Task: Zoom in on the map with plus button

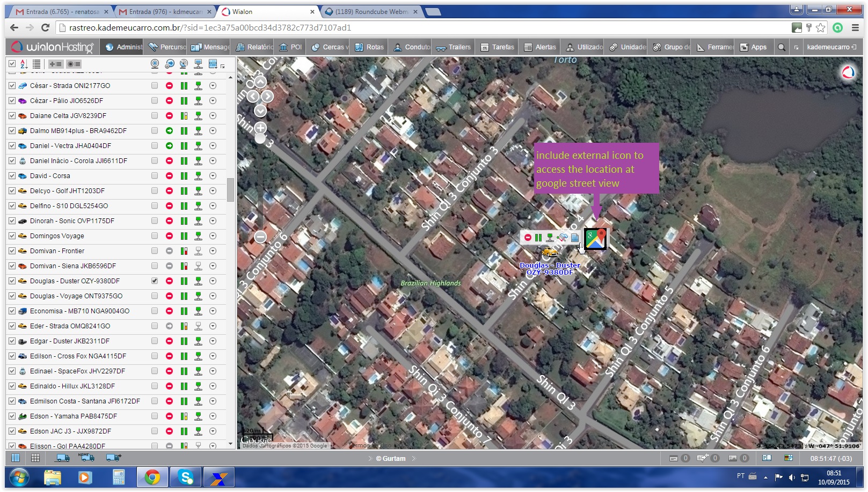Action: tap(260, 128)
